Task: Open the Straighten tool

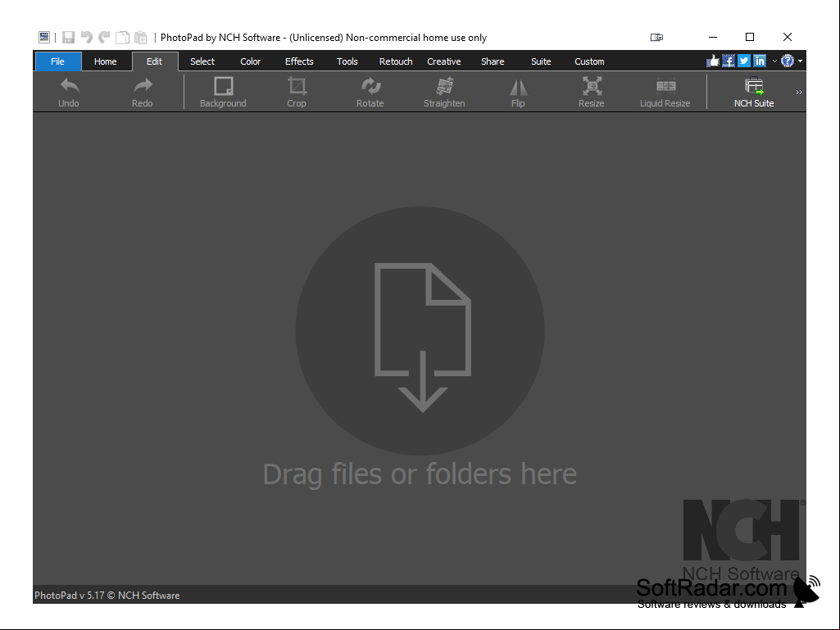Action: click(x=444, y=92)
